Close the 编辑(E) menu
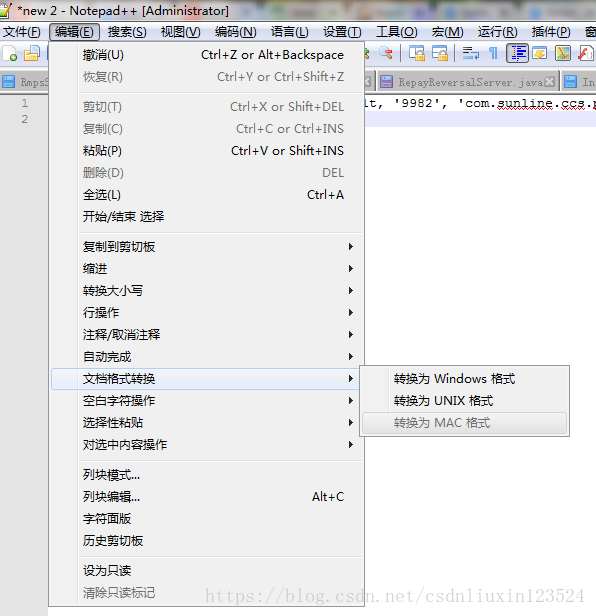The image size is (596, 616). pyautogui.click(x=74, y=32)
